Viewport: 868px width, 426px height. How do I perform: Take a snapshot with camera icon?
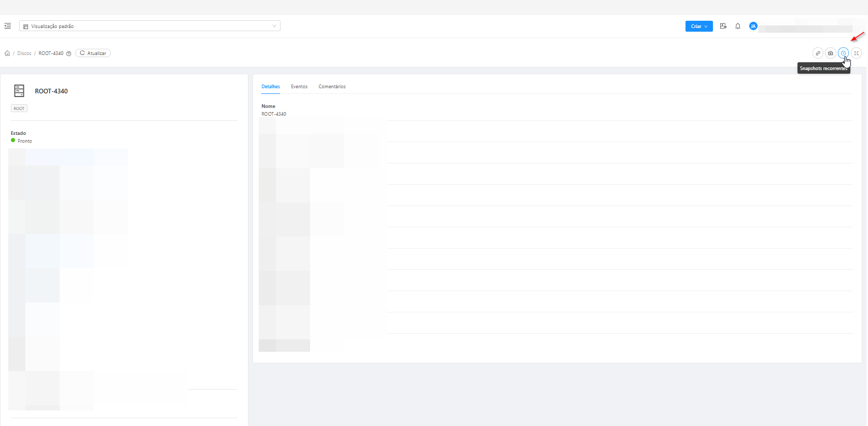coord(831,53)
